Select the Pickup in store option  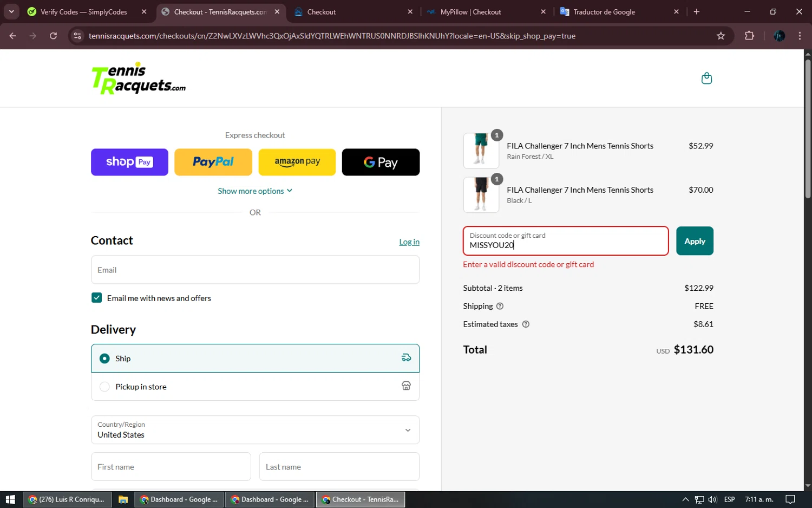coord(255,387)
